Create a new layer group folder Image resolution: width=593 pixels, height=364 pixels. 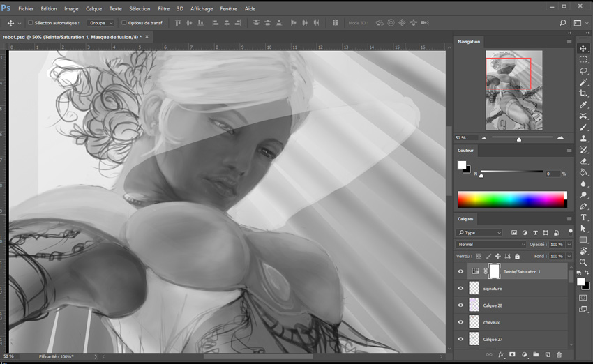(x=535, y=355)
